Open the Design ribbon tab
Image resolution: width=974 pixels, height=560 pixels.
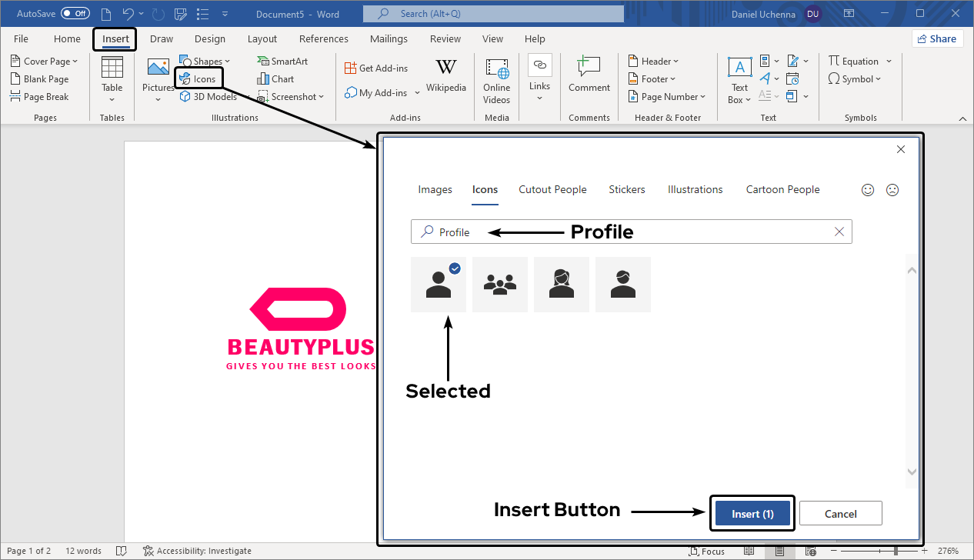[x=210, y=39]
